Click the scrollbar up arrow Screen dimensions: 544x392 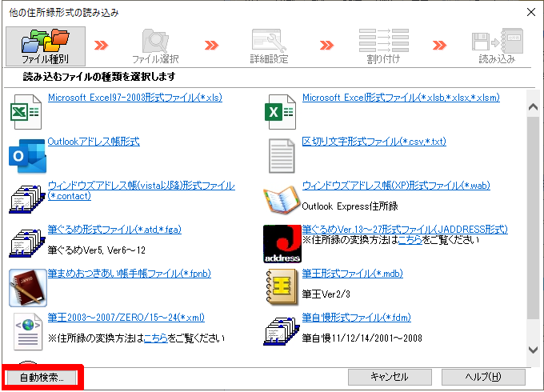pyautogui.click(x=534, y=107)
